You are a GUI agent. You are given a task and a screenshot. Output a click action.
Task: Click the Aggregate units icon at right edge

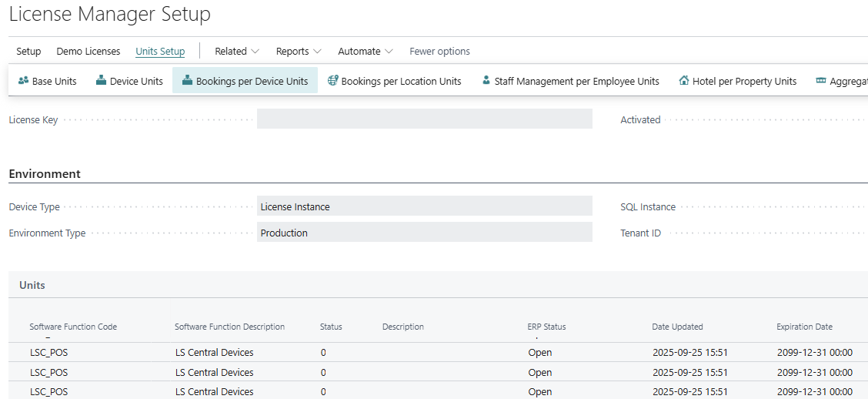(821, 81)
